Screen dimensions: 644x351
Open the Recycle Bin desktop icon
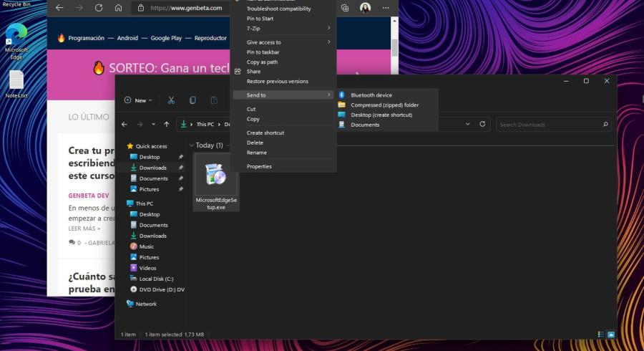click(x=16, y=4)
